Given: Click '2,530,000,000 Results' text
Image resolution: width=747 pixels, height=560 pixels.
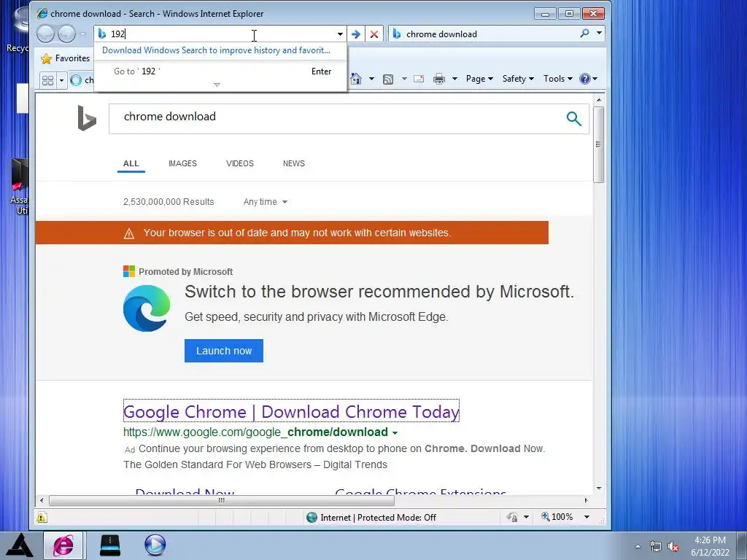Looking at the screenshot, I should click(169, 202).
